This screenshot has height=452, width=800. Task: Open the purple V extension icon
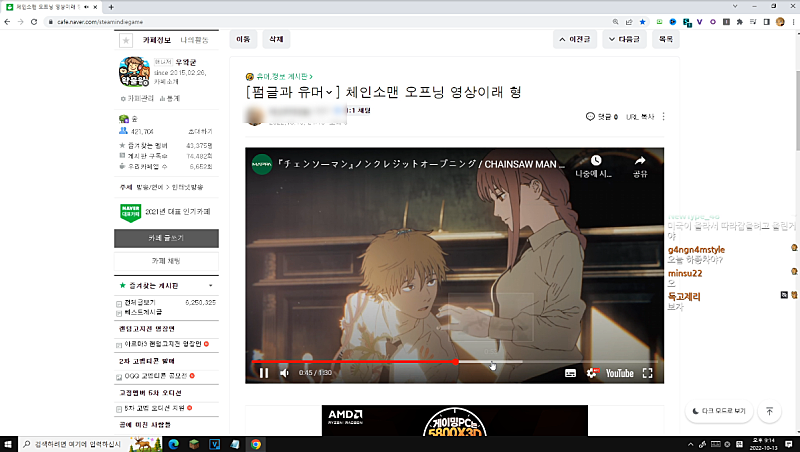coord(699,22)
